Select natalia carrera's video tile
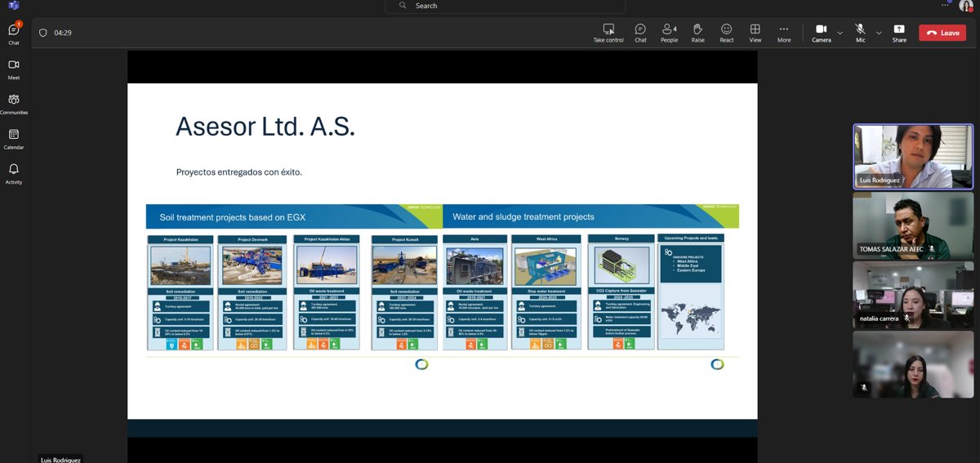The width and height of the screenshot is (980, 463). [913, 294]
